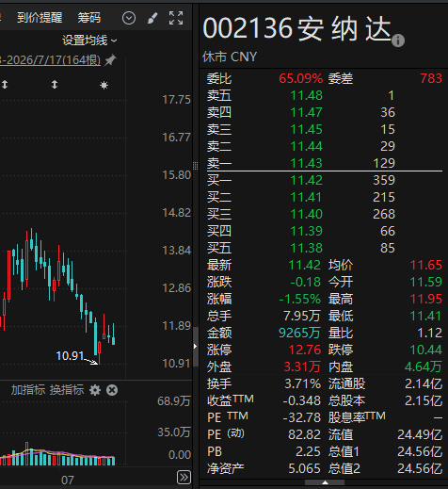448x489 pixels.
Task: Click 卖三 price 11.45
Action: (x=306, y=129)
